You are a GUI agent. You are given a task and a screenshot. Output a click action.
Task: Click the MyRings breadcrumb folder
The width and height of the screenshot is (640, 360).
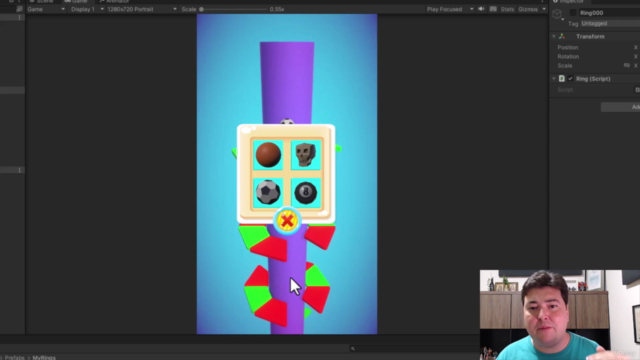(44, 358)
